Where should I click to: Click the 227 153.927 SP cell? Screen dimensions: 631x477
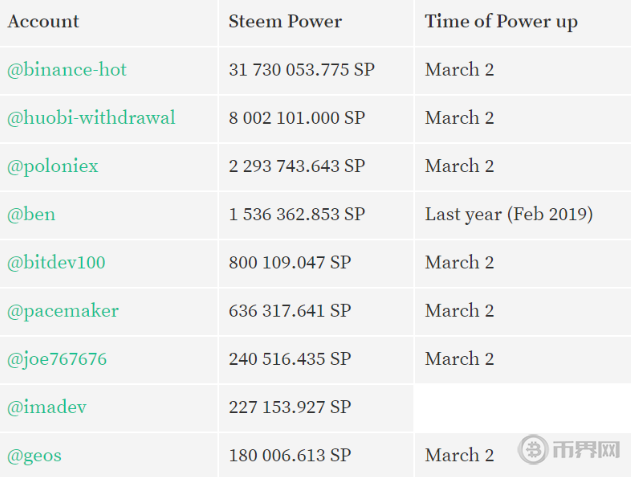290,407
